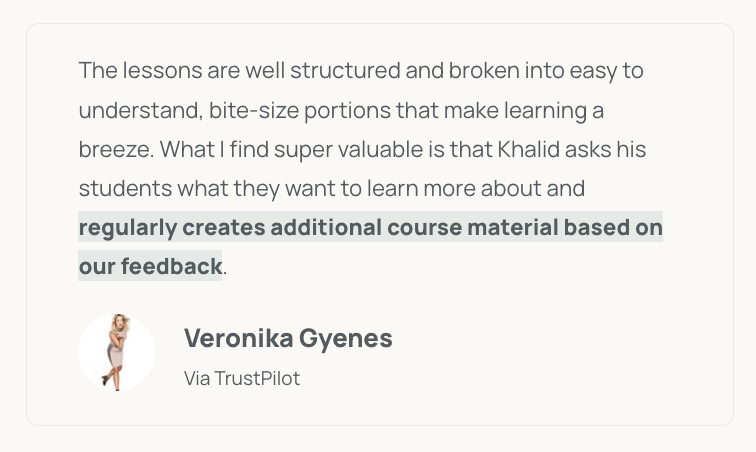Click Veronika Gyenes' circular avatar photo
Image resolution: width=756 pixels, height=452 pixels.
pyautogui.click(x=117, y=352)
